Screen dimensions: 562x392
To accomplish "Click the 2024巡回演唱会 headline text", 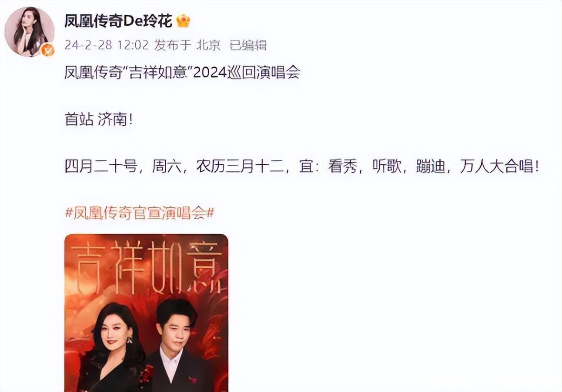I will pos(247,72).
